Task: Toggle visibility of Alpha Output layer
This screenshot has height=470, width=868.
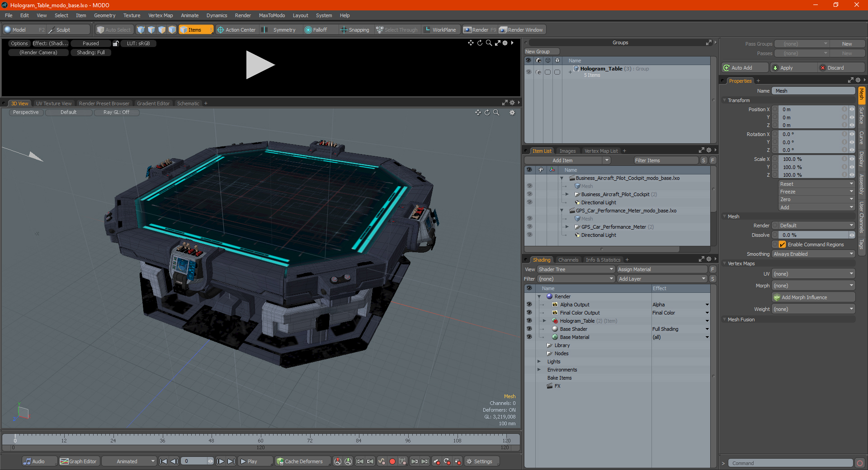Action: click(x=529, y=305)
